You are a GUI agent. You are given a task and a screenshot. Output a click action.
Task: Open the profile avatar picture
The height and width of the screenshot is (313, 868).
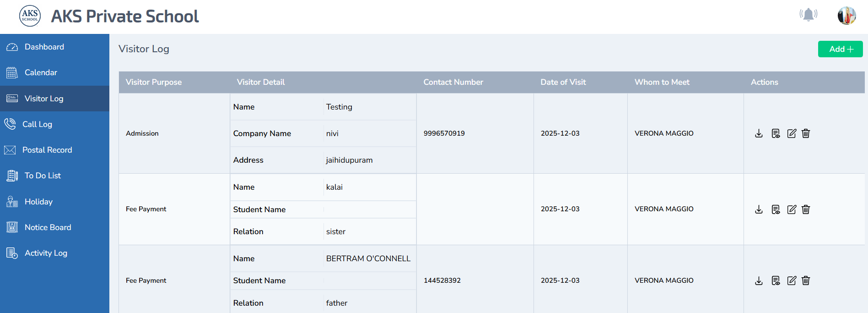[x=846, y=15]
